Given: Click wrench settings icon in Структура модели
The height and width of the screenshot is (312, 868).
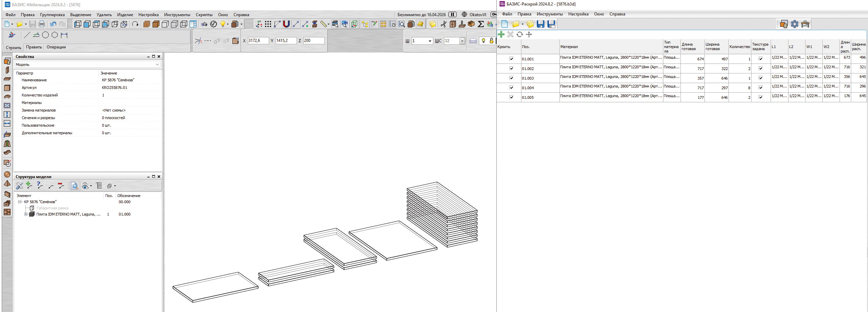Looking at the screenshot, I should pyautogui.click(x=20, y=186).
